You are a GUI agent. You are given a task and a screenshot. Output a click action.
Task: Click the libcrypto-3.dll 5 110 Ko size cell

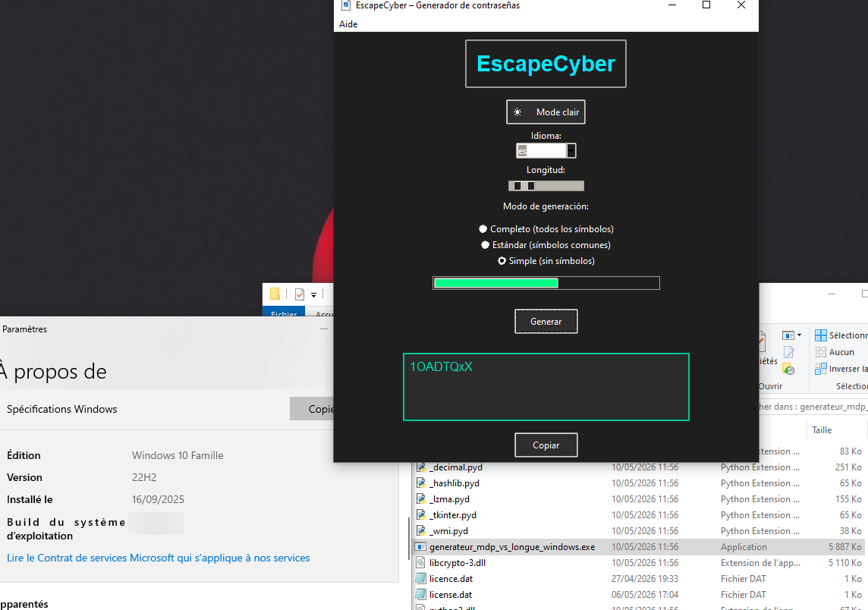click(845, 563)
